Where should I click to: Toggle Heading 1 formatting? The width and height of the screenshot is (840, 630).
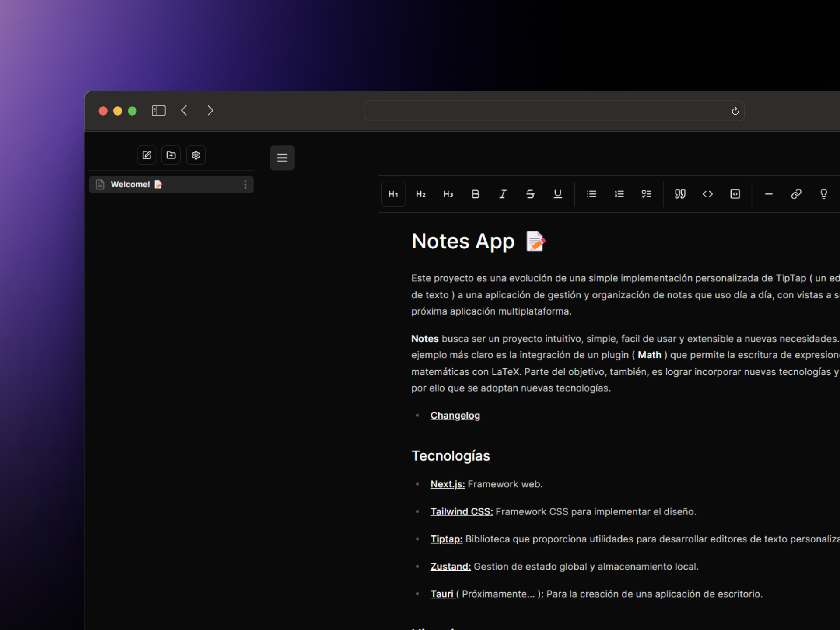[393, 194]
